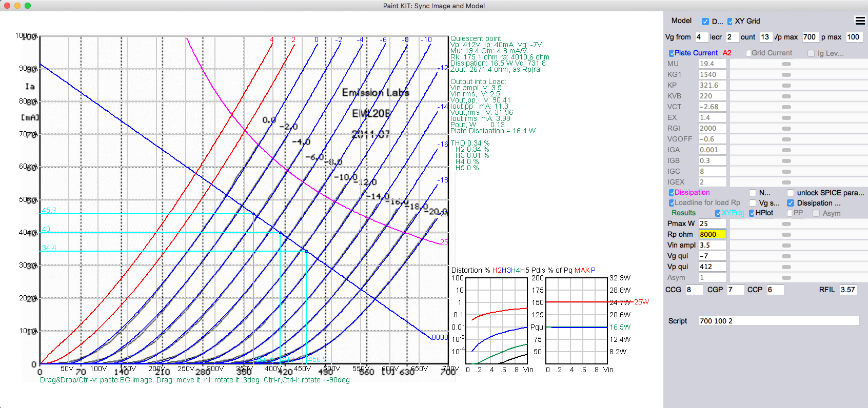The height and width of the screenshot is (408, 868).
Task: Click the Vin ampl field 3.5
Action: pos(712,246)
